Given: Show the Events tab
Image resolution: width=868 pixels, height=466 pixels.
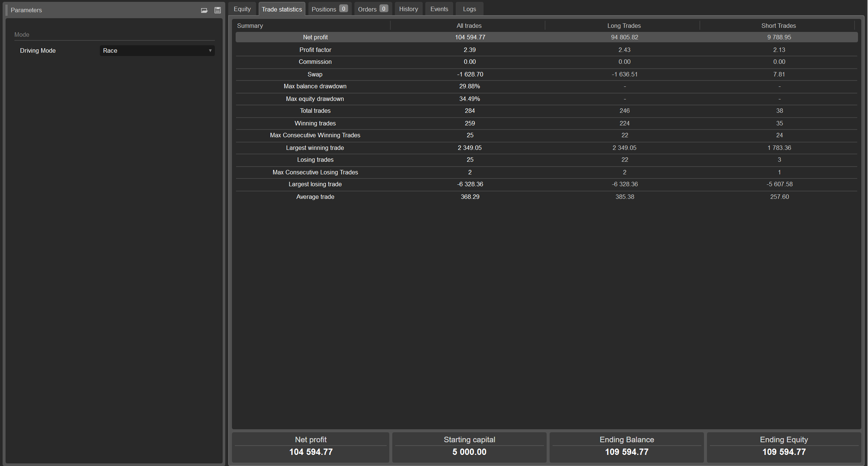Looking at the screenshot, I should click(x=439, y=9).
